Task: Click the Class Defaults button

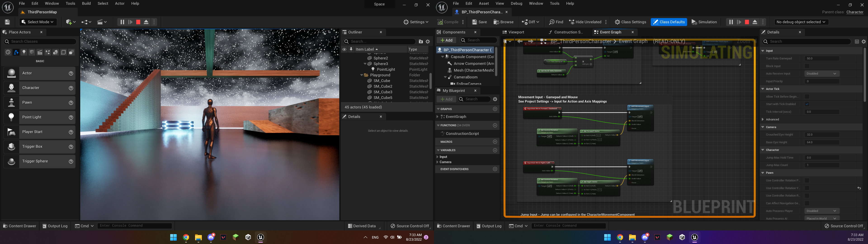Action: [669, 22]
